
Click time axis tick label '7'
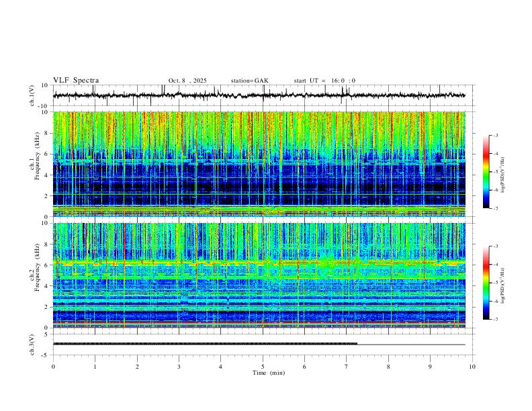(x=347, y=367)
